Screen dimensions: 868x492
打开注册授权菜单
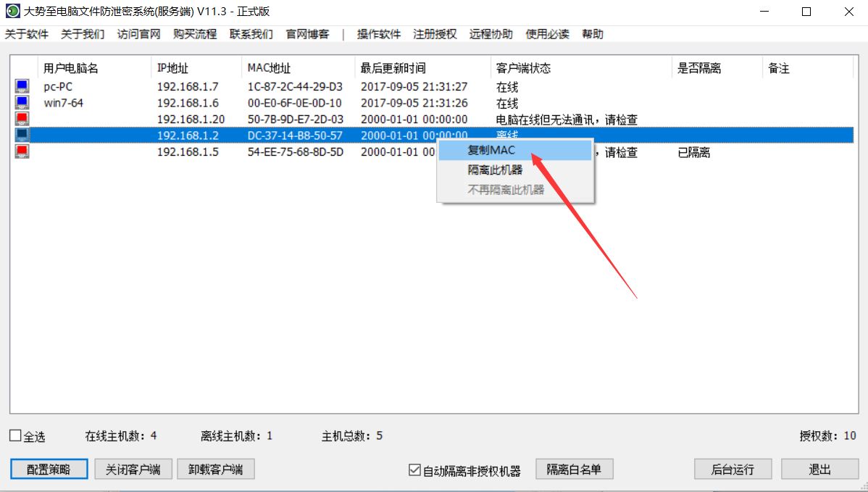point(435,34)
